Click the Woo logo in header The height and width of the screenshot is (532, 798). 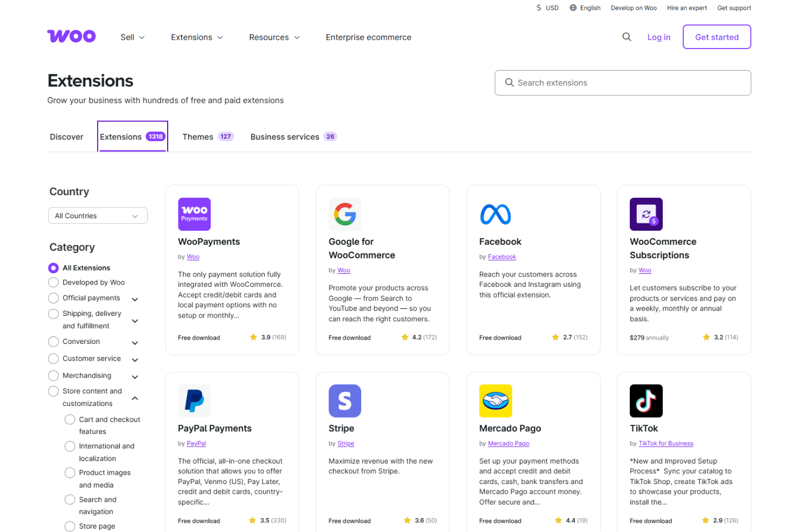coord(72,36)
